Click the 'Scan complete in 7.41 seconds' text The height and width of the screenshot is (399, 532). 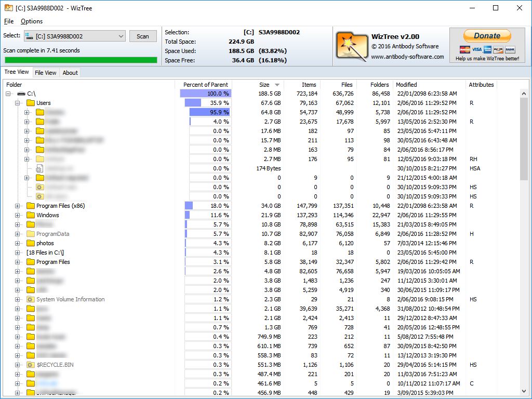pos(42,50)
